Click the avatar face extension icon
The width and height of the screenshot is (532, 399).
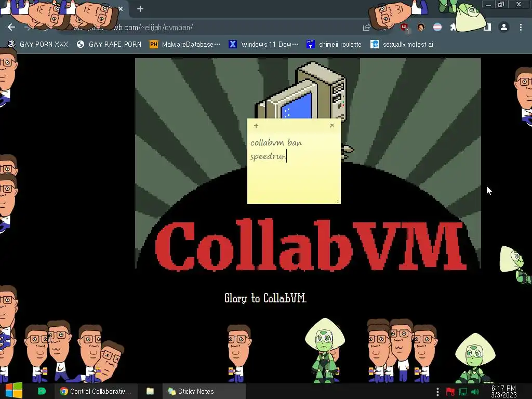pyautogui.click(x=421, y=27)
